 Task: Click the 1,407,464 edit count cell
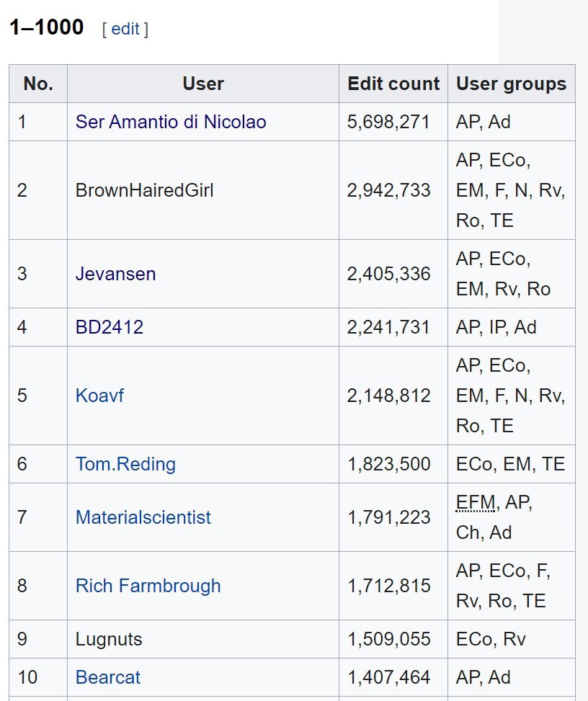388,677
